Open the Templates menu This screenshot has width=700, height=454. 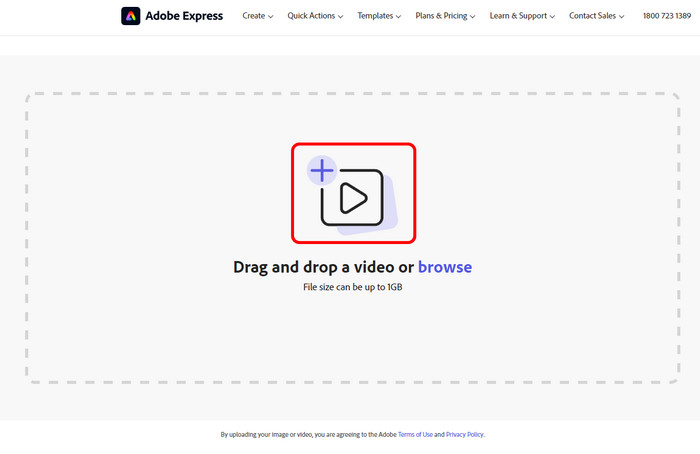[x=379, y=16]
